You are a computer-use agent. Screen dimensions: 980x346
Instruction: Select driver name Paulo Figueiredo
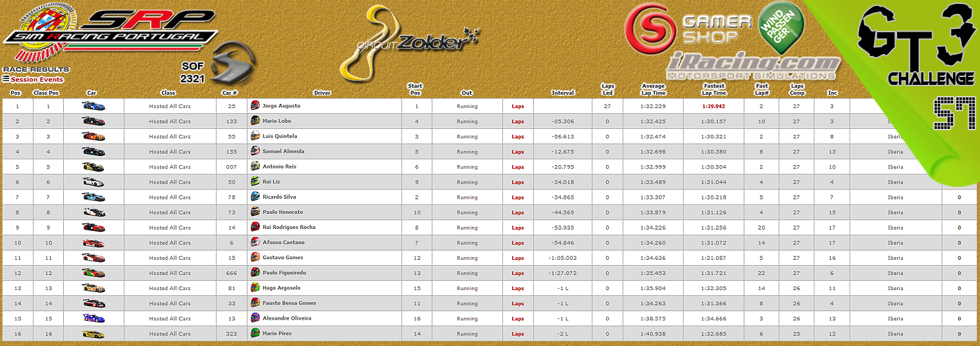284,273
